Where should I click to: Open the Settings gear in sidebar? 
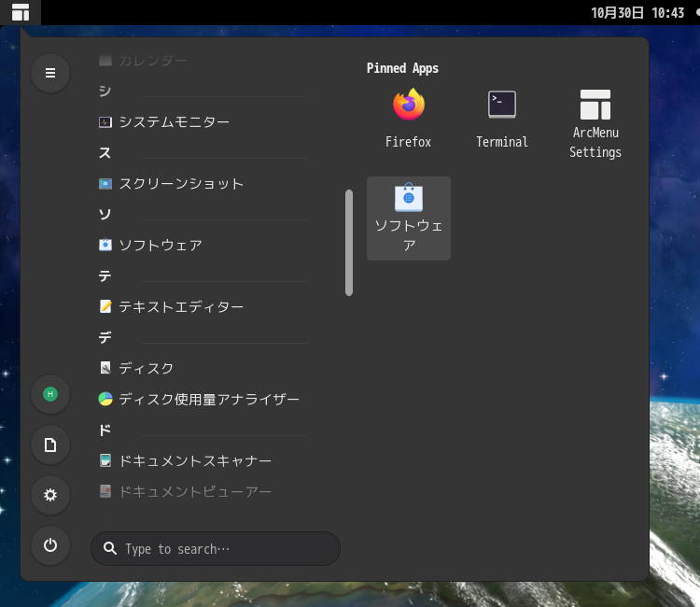tap(50, 495)
